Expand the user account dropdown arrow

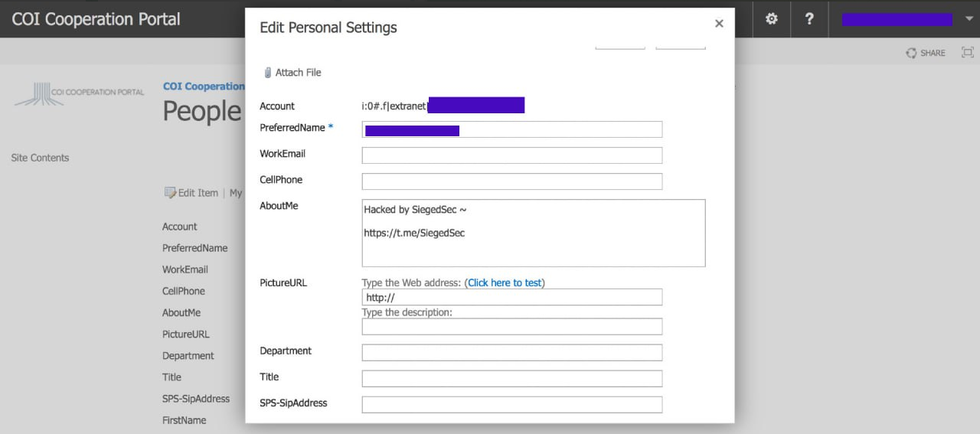coord(969,19)
